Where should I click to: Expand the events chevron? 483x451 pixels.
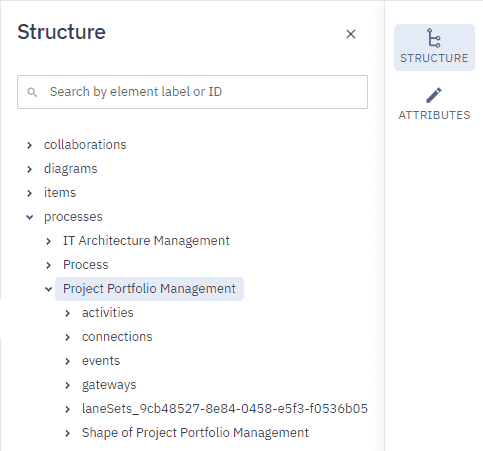pos(68,361)
